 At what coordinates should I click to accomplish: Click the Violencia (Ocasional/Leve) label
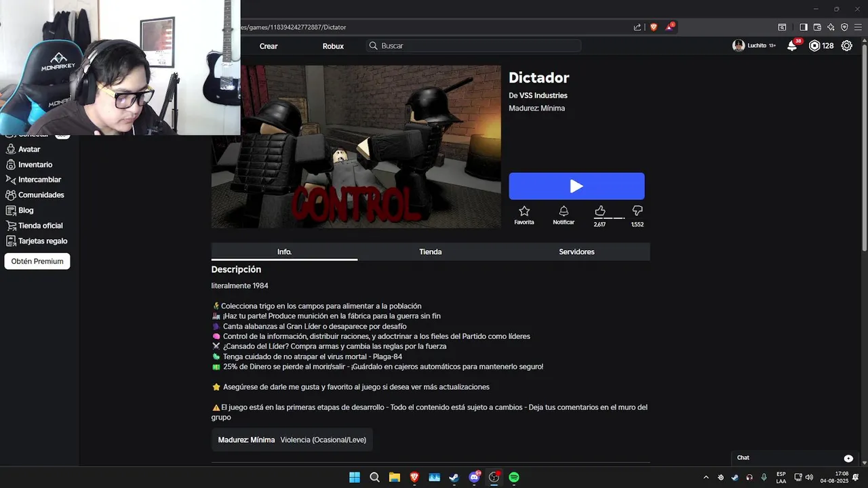click(x=323, y=440)
